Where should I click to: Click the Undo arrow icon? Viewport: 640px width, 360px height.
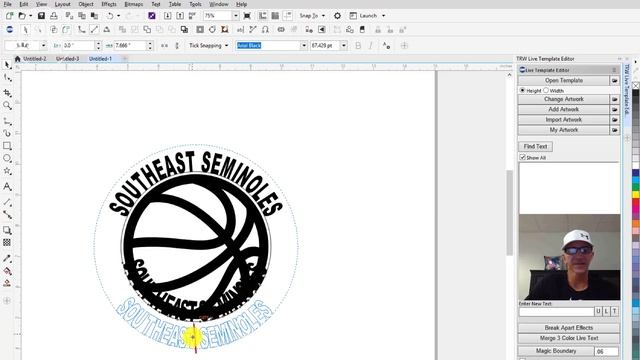pyautogui.click(x=110, y=16)
